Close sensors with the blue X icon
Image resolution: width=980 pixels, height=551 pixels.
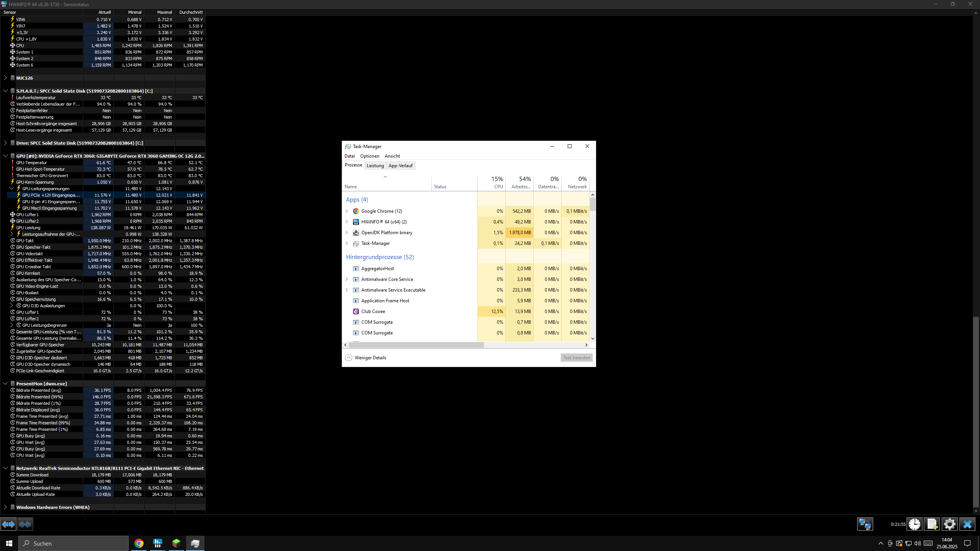coord(967,524)
